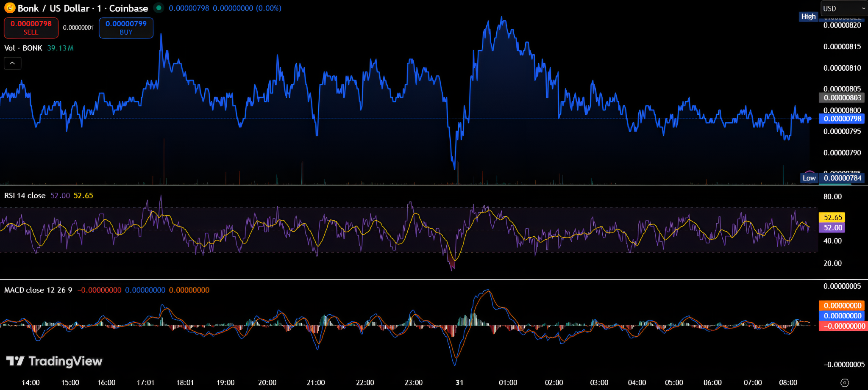Click the 01:00 time axis label
The height and width of the screenshot is (390, 868).
[508, 382]
